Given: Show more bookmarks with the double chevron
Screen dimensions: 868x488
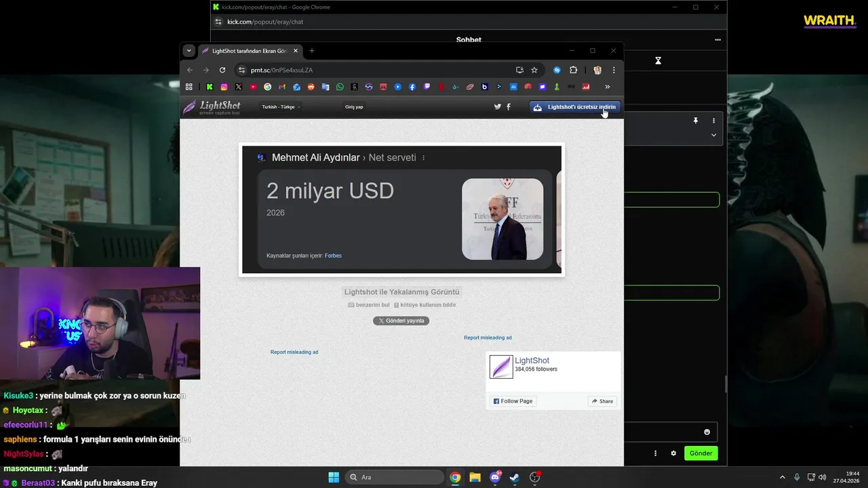Looking at the screenshot, I should pyautogui.click(x=607, y=87).
